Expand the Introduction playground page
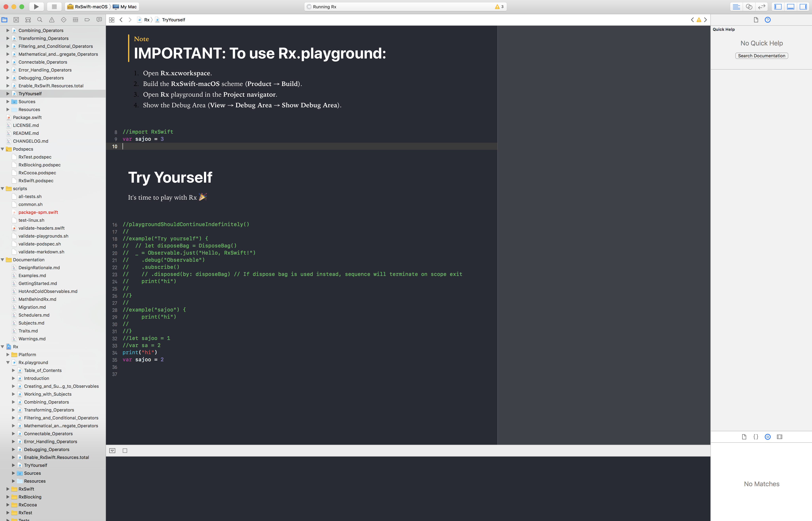Screen dimensions: 812x521 tap(13, 378)
